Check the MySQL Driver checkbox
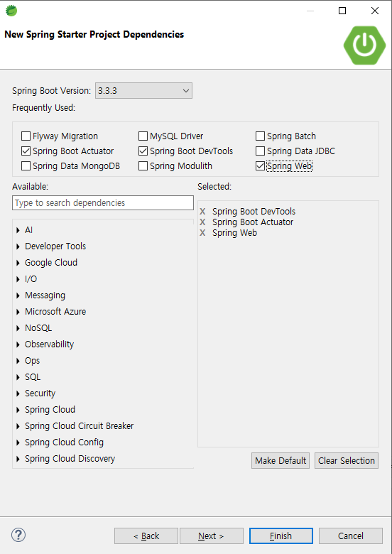The width and height of the screenshot is (392, 554). click(143, 136)
